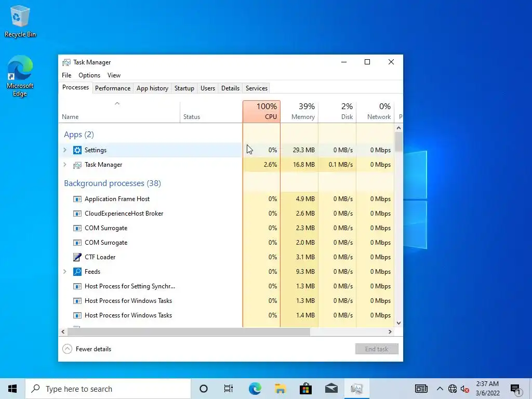Click the CloudExperienceHost Broker icon
This screenshot has height=399, width=532.
pos(77,214)
